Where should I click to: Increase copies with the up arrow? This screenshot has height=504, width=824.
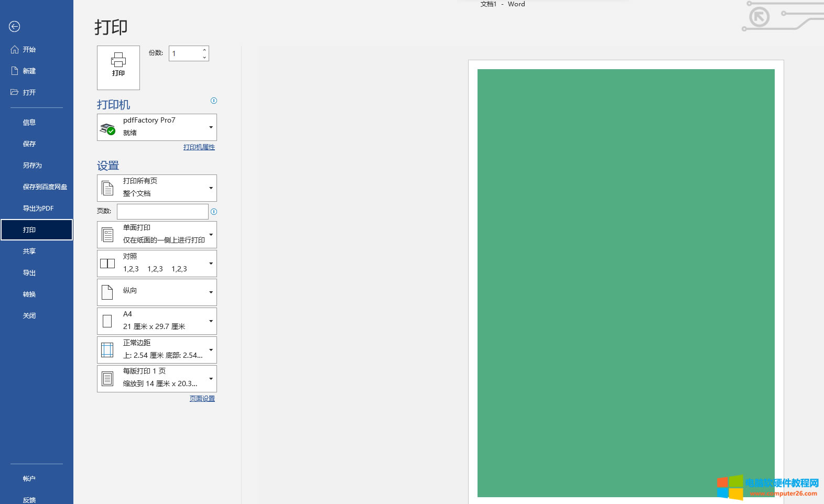(x=204, y=50)
